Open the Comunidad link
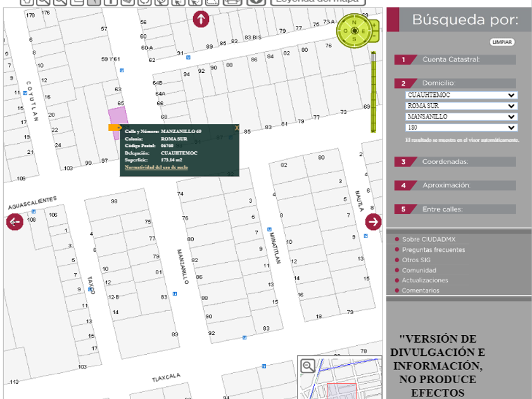Image resolution: width=532 pixels, height=399 pixels. click(x=419, y=270)
